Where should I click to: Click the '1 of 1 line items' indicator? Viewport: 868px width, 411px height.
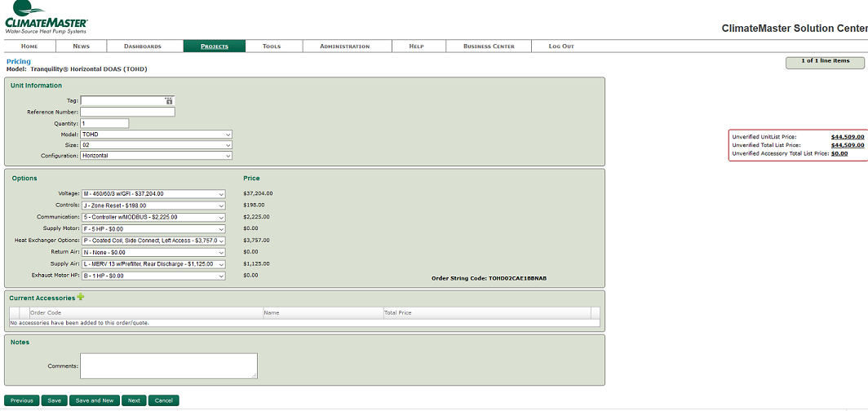point(826,62)
